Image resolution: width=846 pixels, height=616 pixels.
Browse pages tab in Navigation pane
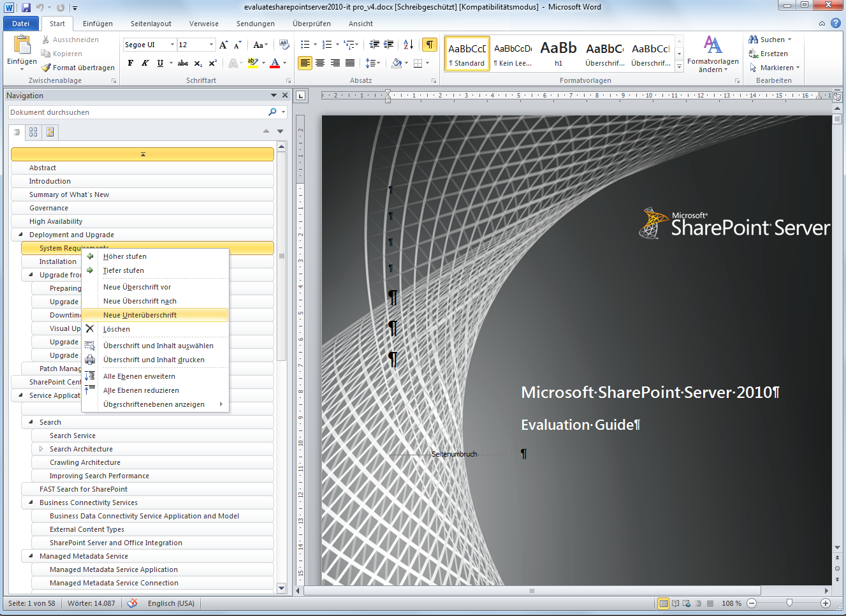coord(33,132)
